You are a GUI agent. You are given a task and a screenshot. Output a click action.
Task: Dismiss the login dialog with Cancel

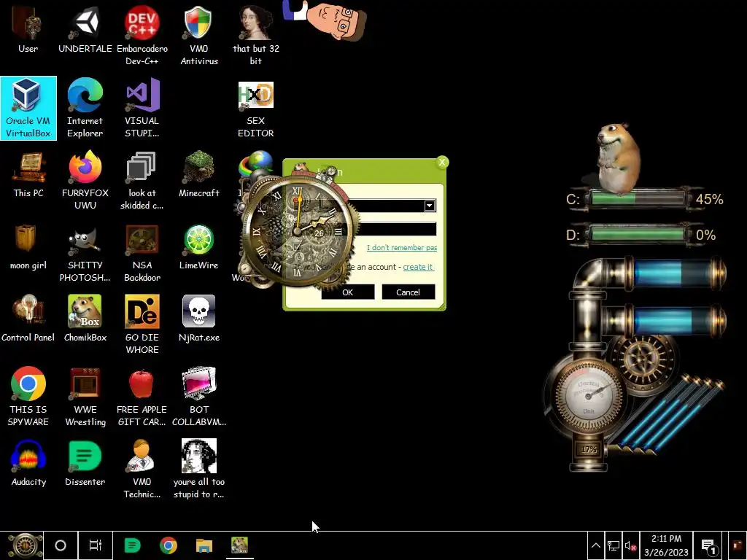409,292
